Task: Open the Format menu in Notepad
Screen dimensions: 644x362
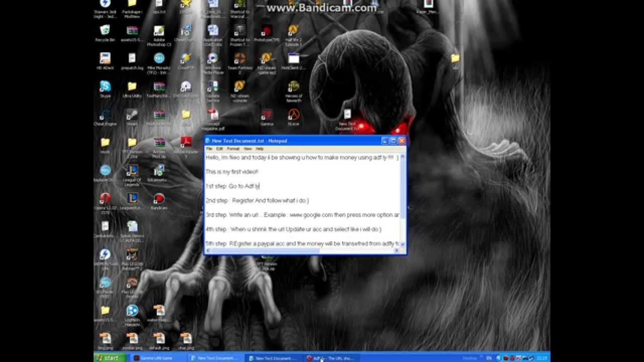Action: pos(233,149)
